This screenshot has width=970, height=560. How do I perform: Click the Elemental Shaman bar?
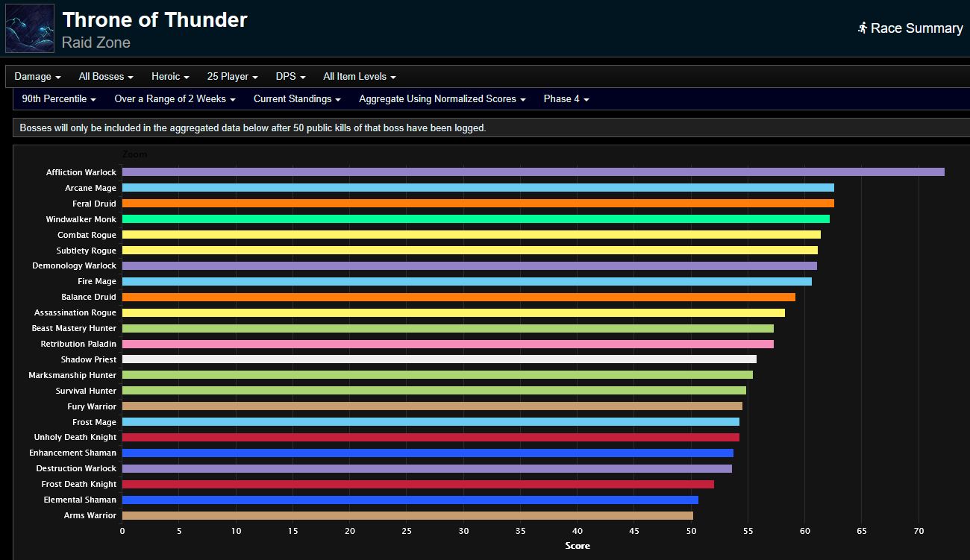coord(410,500)
